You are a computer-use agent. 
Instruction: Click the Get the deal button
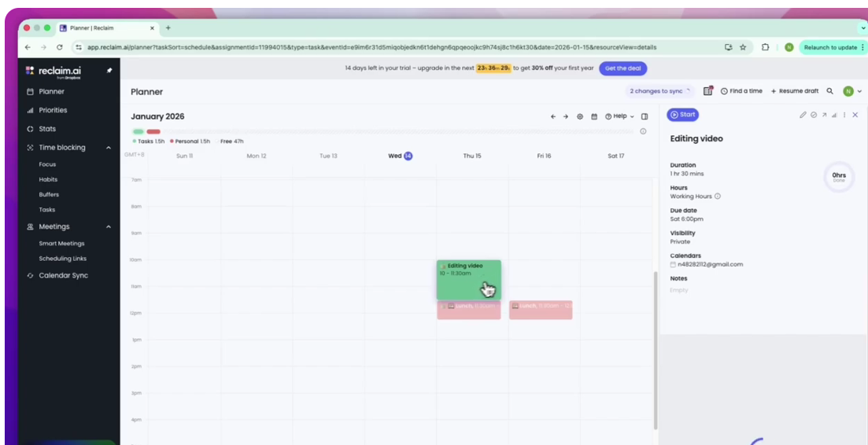coord(622,68)
